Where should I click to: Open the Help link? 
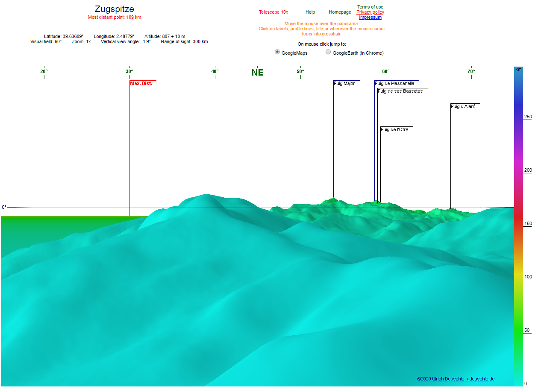(x=310, y=12)
